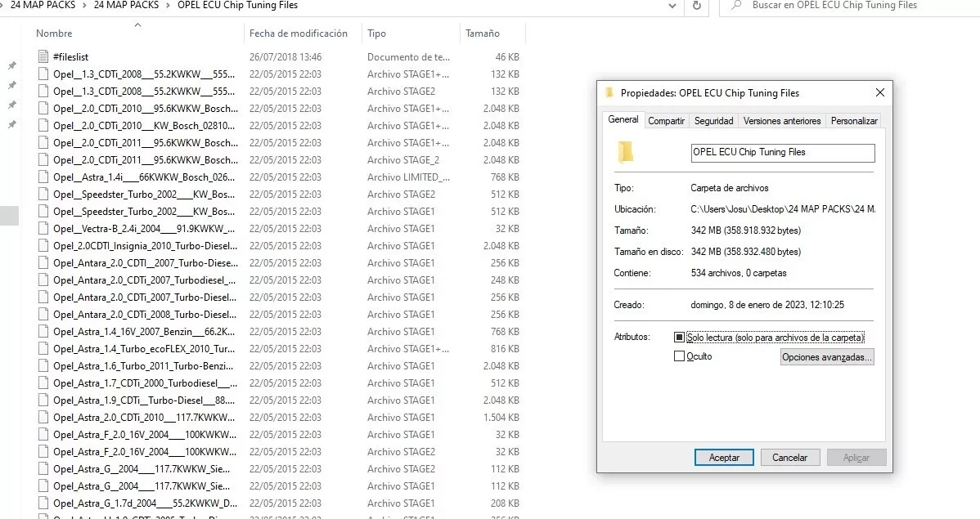Viewport: 980px width, 519px height.
Task: Click the file icon of Opel_Astra_1.4_16V_2007_Benzin
Action: click(43, 332)
